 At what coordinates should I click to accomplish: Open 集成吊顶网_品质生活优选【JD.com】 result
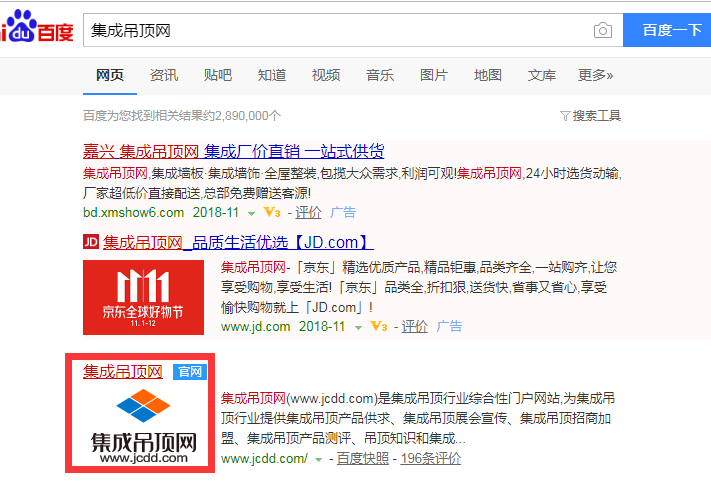[x=238, y=243]
